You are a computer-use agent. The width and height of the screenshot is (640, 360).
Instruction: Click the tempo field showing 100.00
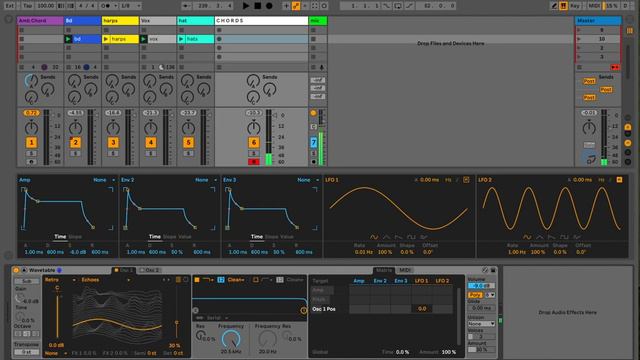click(45, 6)
